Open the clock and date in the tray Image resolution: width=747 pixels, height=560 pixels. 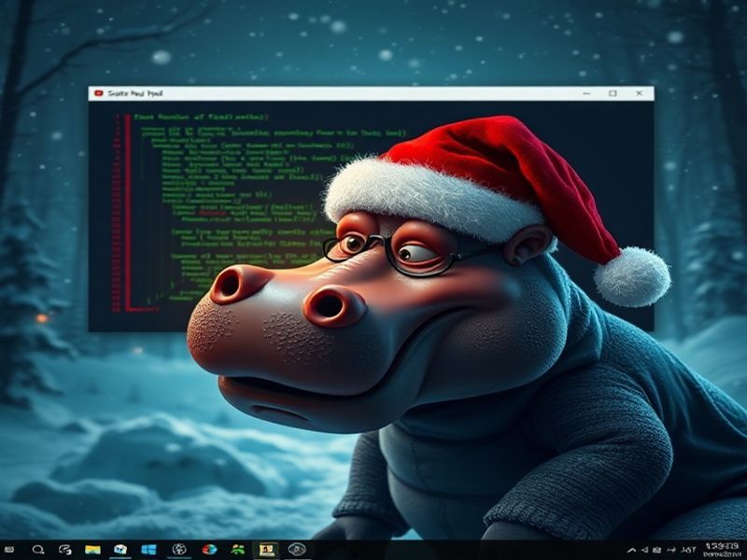click(721, 550)
